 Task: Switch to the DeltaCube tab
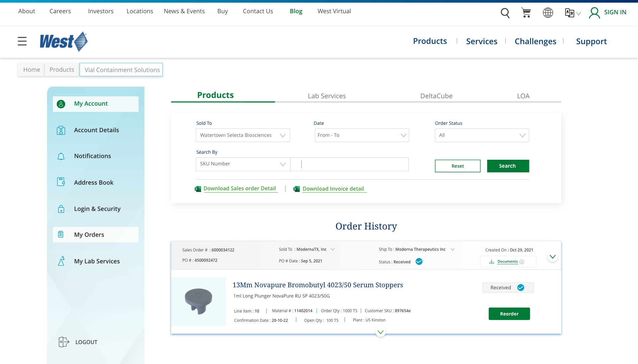click(436, 96)
